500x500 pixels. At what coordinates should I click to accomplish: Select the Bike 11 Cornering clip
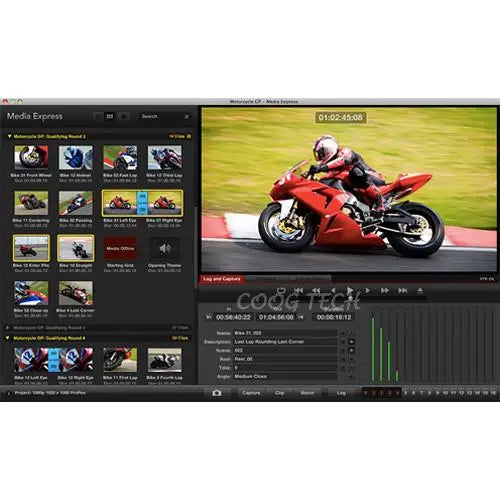[x=31, y=203]
